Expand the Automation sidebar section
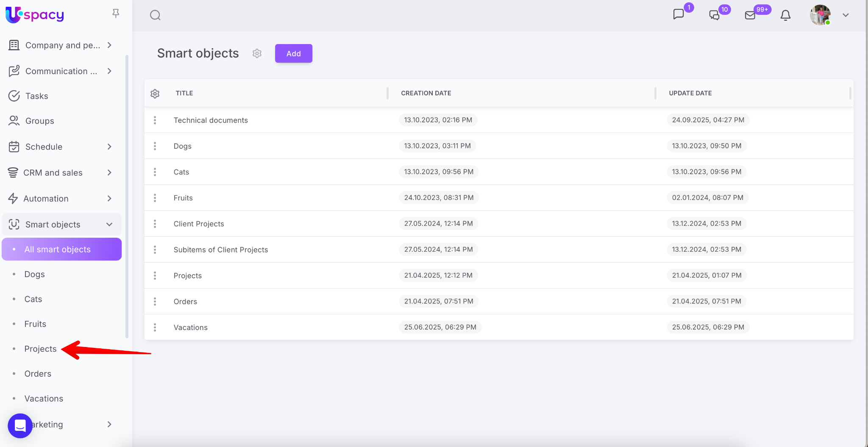Viewport: 868px width, 447px height. pyautogui.click(x=109, y=198)
